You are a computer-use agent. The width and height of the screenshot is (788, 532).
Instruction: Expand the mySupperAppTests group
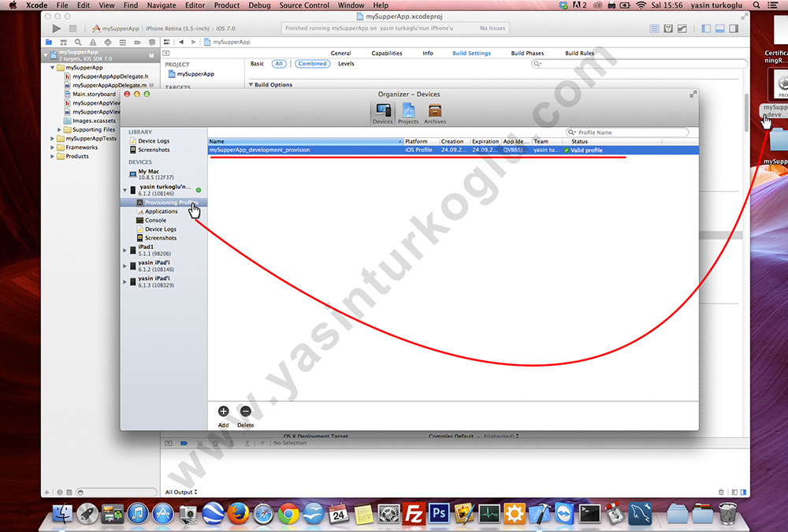pyautogui.click(x=52, y=139)
